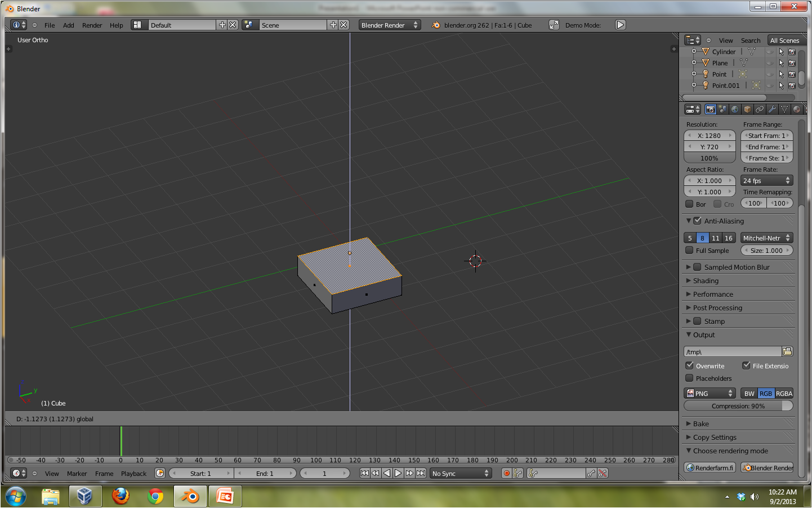This screenshot has width=812, height=508.
Task: Click the Plane mesh data icon
Action: tap(743, 63)
